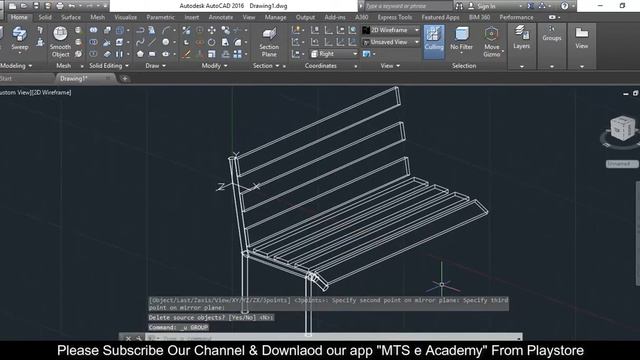Click the ViewCube in the drawing area
This screenshot has height=360, width=640.
coord(622,129)
